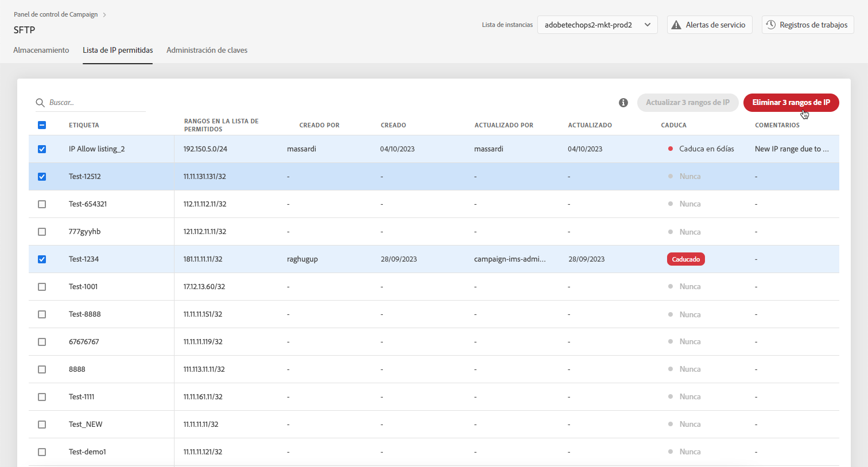Select the label Test-654321

(x=88, y=204)
